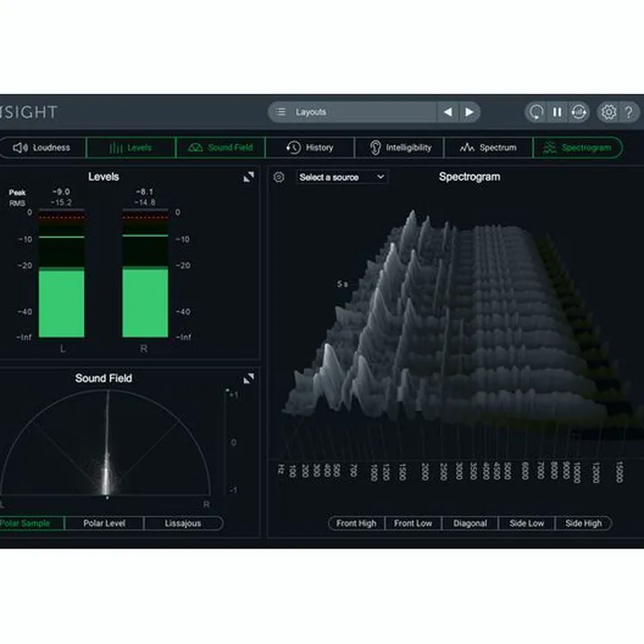The width and height of the screenshot is (644, 644).
Task: Set spectrogram view to Side High
Action: (x=583, y=523)
